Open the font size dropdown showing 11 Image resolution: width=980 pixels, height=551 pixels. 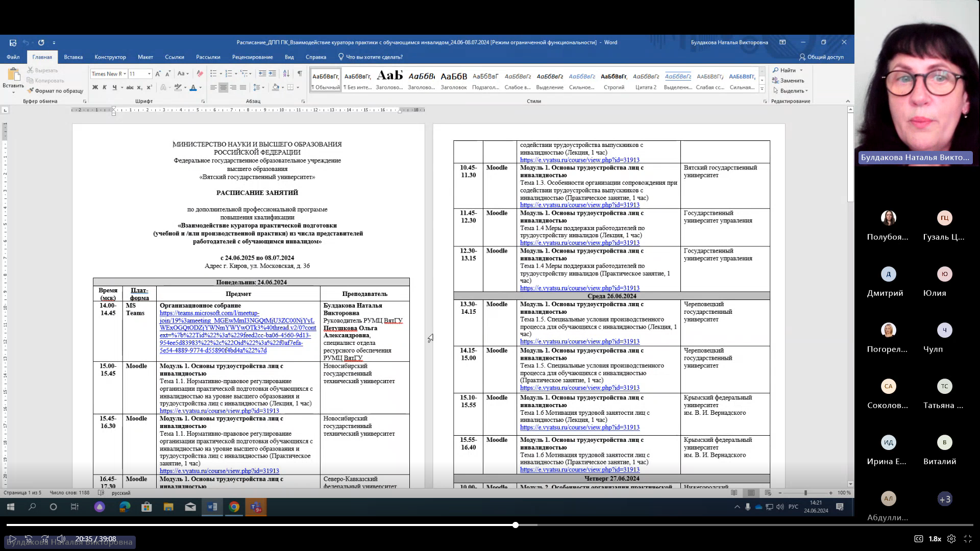tap(149, 74)
